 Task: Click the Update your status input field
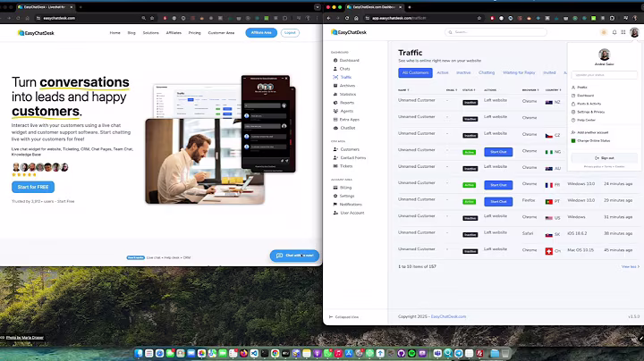(604, 75)
